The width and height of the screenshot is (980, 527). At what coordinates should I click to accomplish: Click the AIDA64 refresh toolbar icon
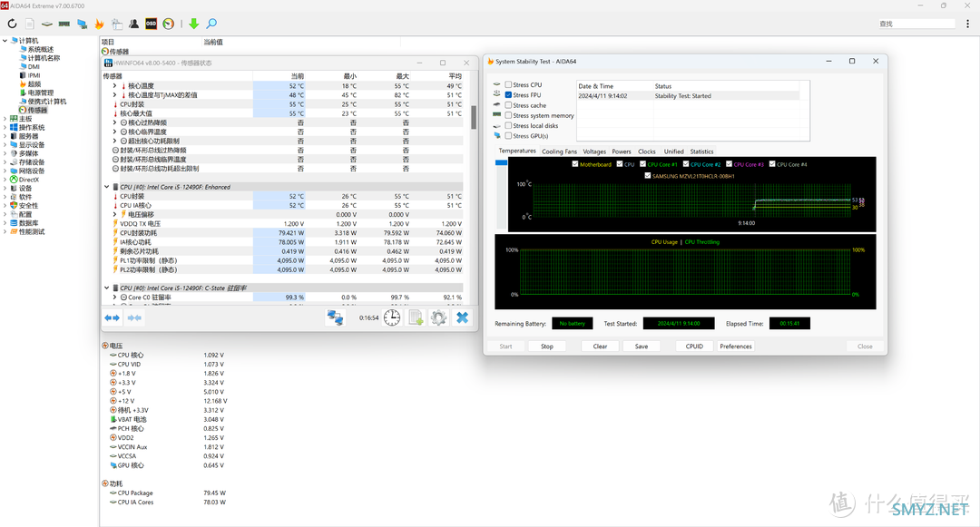tap(12, 24)
